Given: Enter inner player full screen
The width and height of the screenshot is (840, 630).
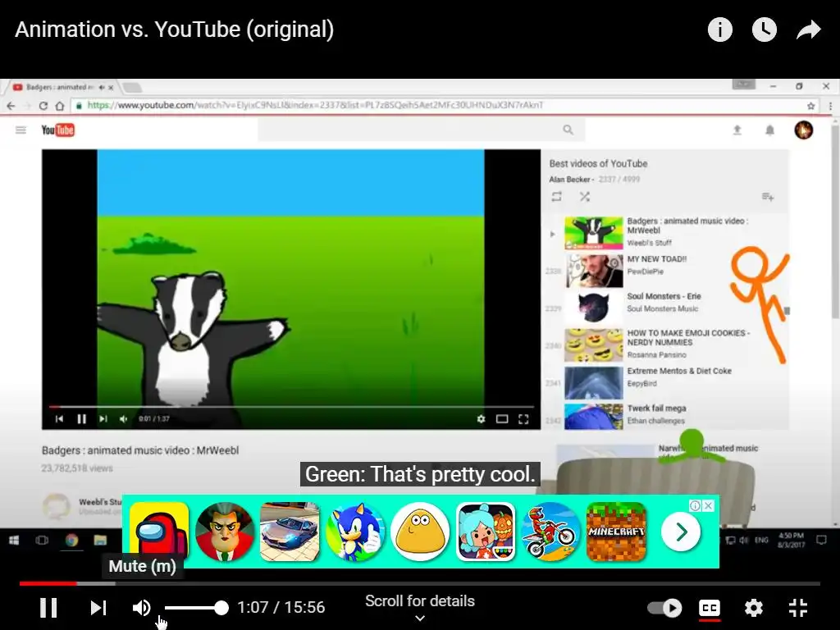Looking at the screenshot, I should point(523,418).
